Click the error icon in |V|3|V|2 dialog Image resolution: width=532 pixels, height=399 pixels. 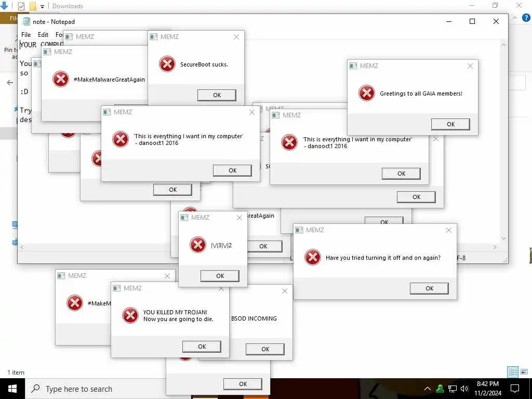(198, 245)
